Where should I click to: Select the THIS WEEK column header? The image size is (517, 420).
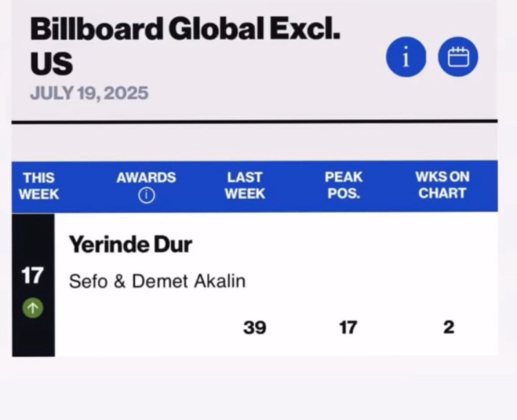(39, 185)
